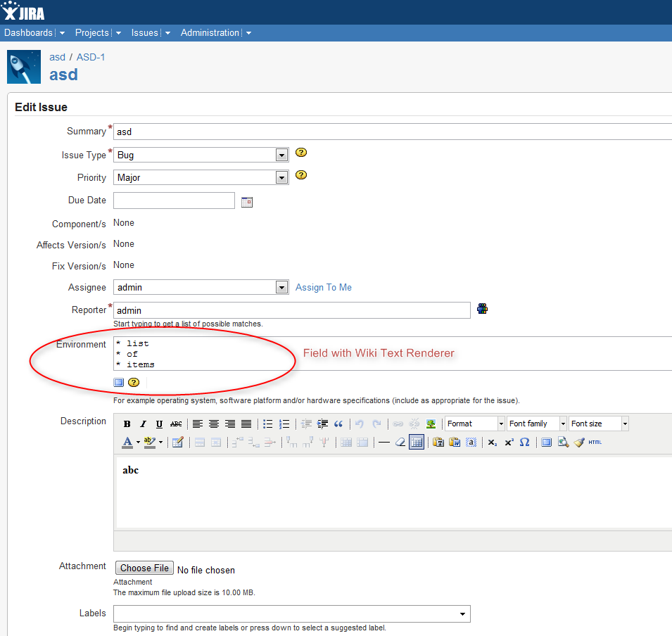The image size is (672, 636).
Task: Open ASD-1 issue breadcrumb link
Action: [91, 58]
